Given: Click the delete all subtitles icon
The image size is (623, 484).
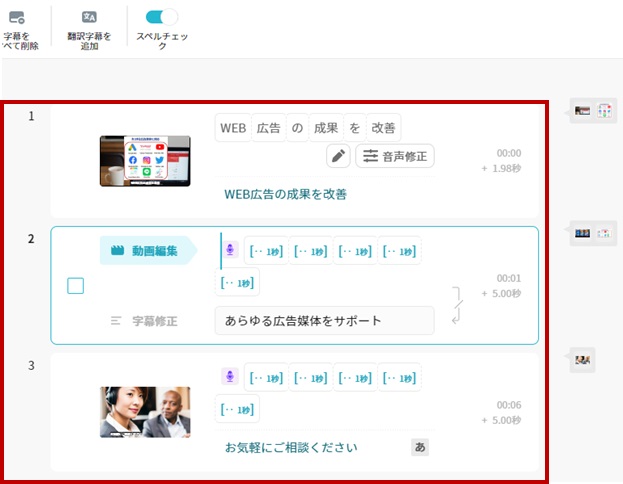Looking at the screenshot, I should [16, 17].
